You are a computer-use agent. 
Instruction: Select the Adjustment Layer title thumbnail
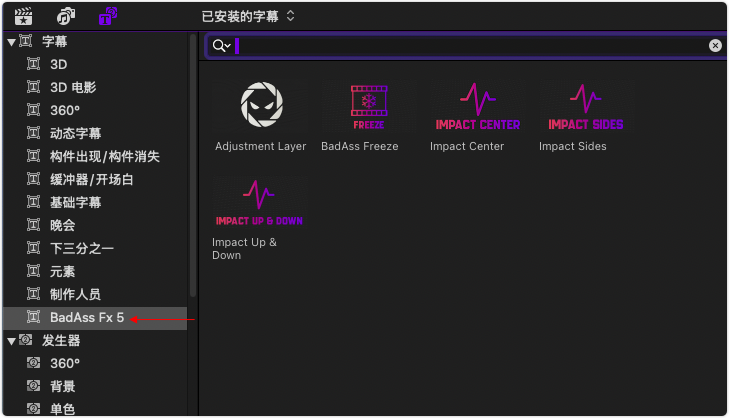click(261, 106)
